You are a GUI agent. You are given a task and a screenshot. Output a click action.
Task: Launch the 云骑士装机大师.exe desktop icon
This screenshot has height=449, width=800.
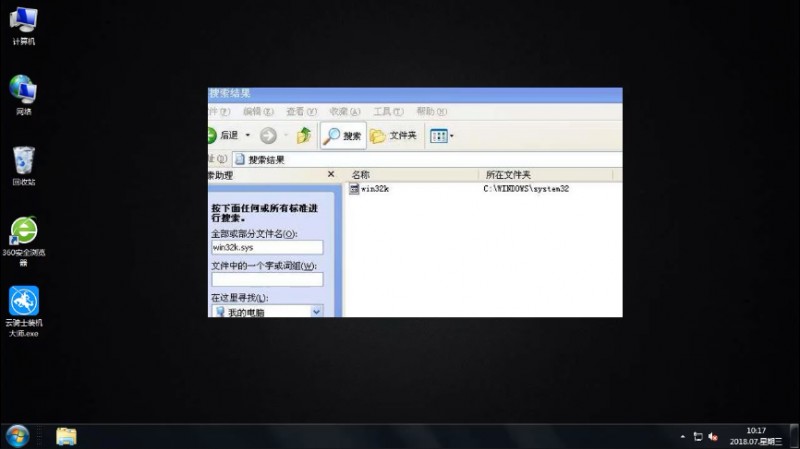[23, 311]
